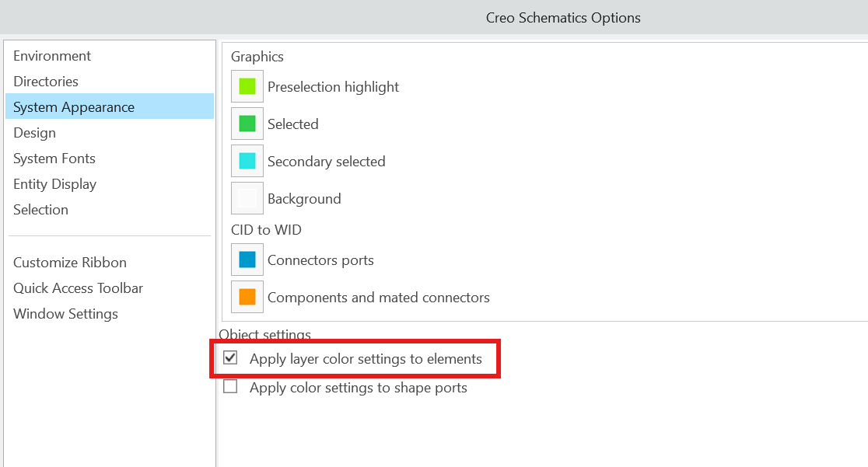Uncheck Apply layer color settings to elements
This screenshot has height=467, width=868.
click(230, 357)
